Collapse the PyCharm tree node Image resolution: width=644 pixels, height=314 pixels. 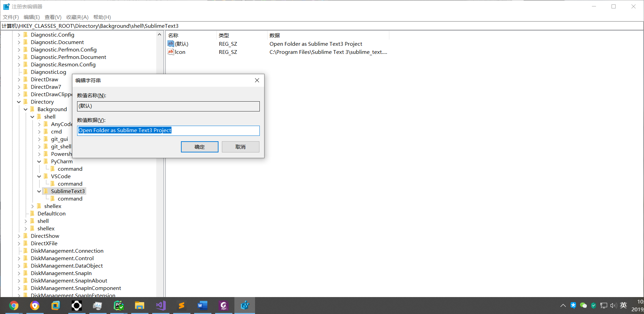(39, 161)
